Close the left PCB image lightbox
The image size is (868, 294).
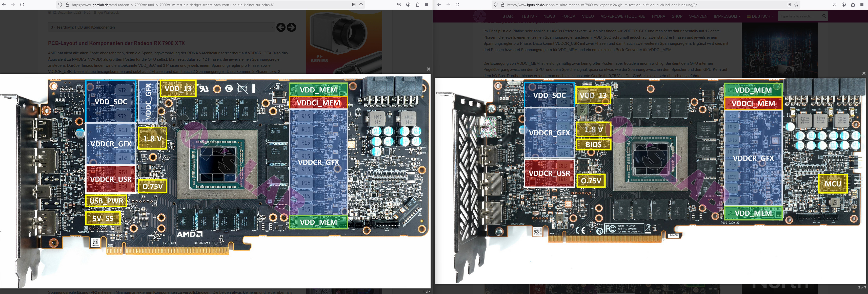coord(428,69)
